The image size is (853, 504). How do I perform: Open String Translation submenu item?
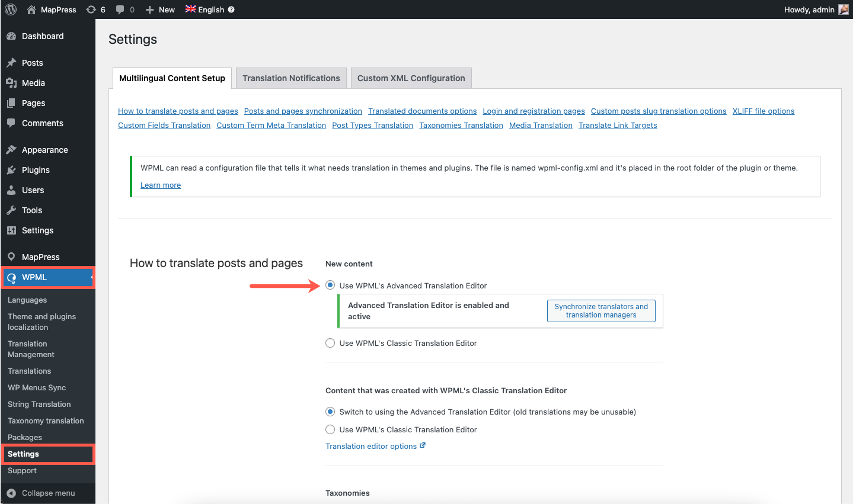point(39,405)
